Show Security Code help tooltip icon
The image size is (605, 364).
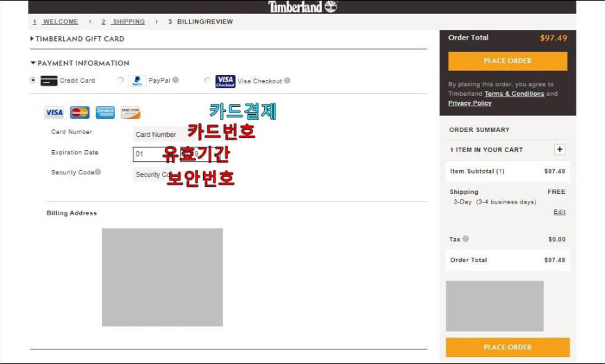98,172
